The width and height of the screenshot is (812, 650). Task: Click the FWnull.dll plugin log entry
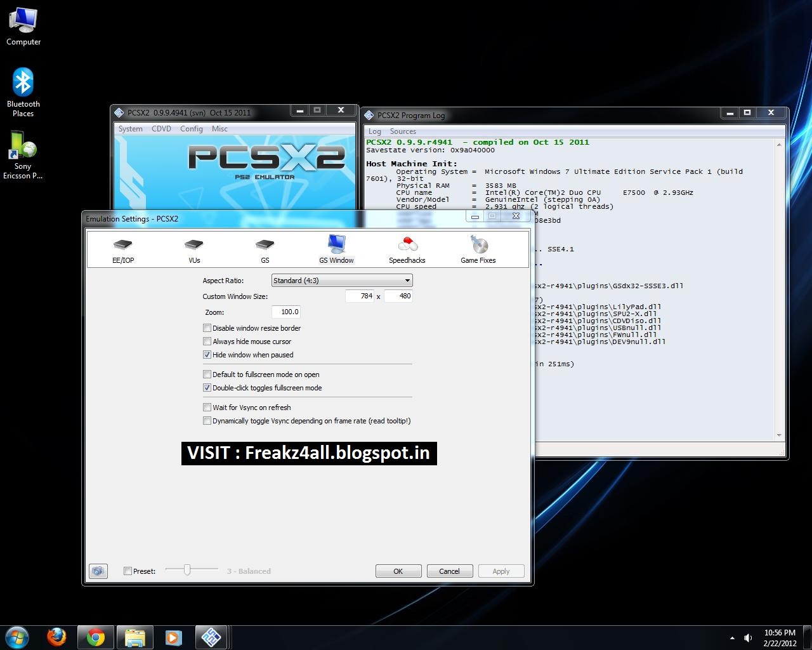[597, 335]
